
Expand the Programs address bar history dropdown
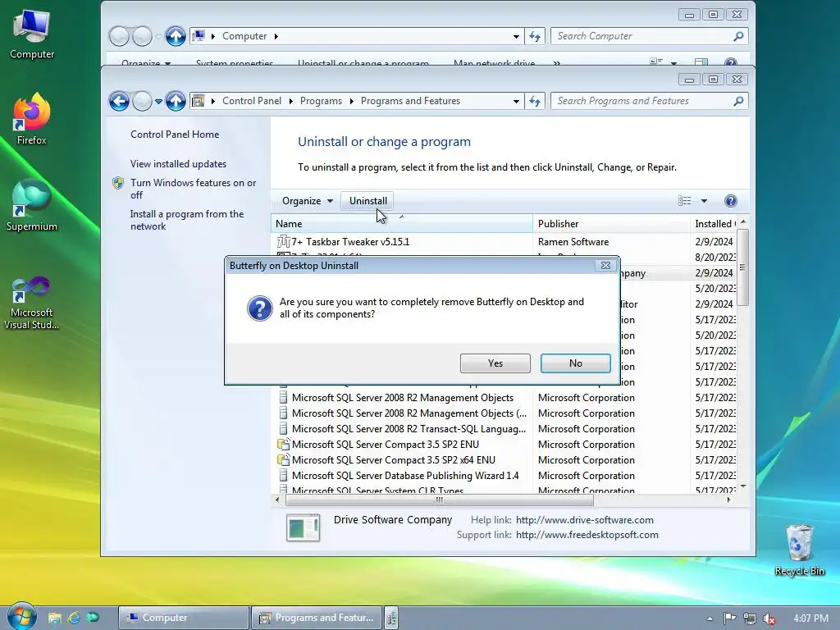tap(516, 101)
